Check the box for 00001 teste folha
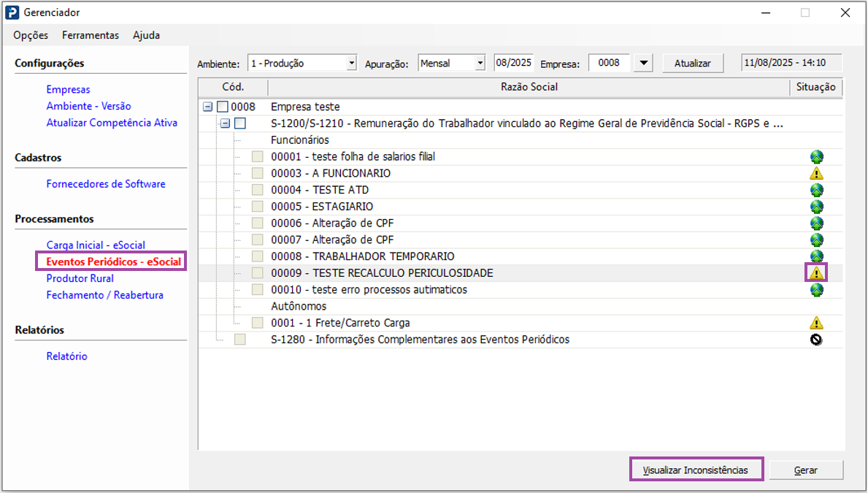 point(258,157)
